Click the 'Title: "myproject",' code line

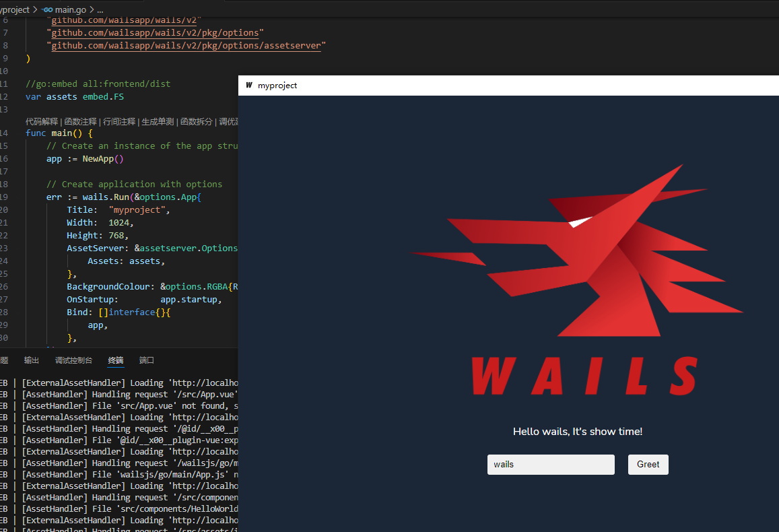point(118,210)
